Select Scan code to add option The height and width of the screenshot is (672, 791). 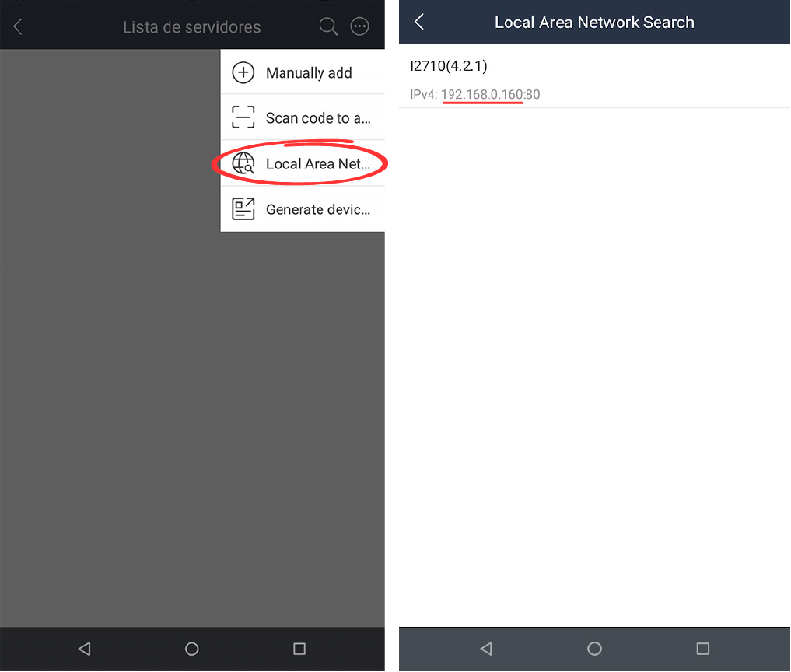tap(303, 117)
